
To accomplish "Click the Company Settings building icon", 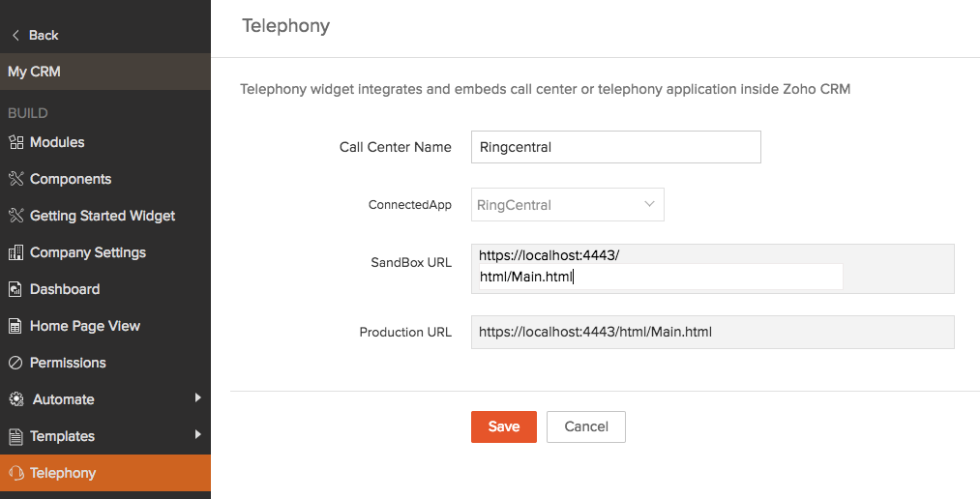I will coord(15,252).
